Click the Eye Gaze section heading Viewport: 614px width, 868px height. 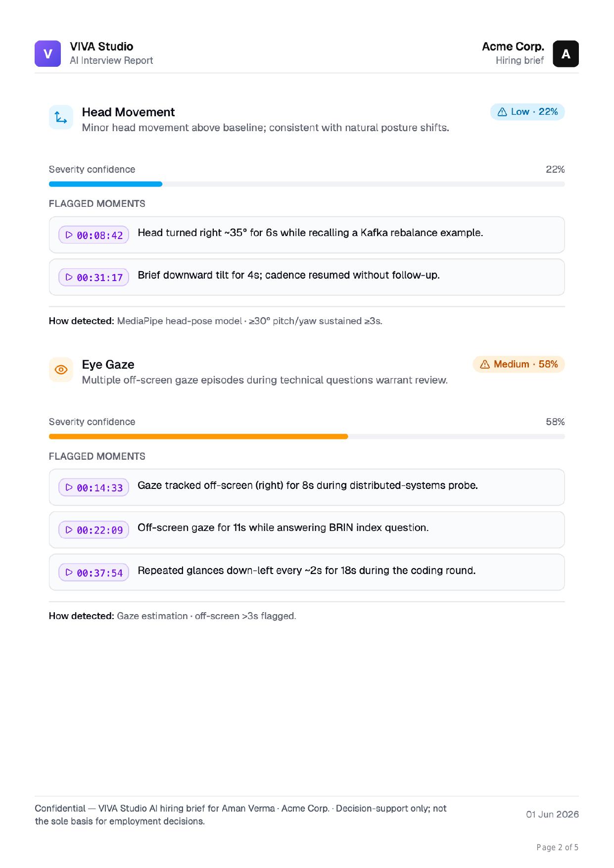pyautogui.click(x=108, y=365)
